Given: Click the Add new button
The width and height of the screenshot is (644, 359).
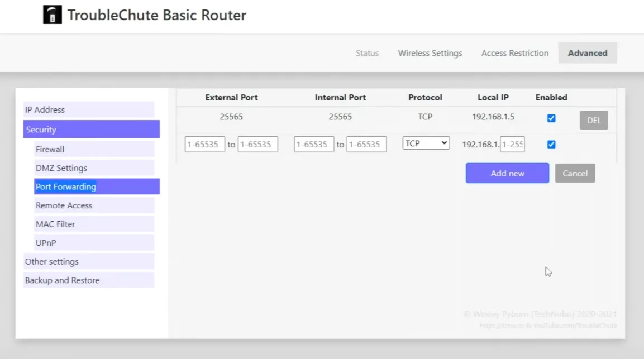Looking at the screenshot, I should 507,173.
